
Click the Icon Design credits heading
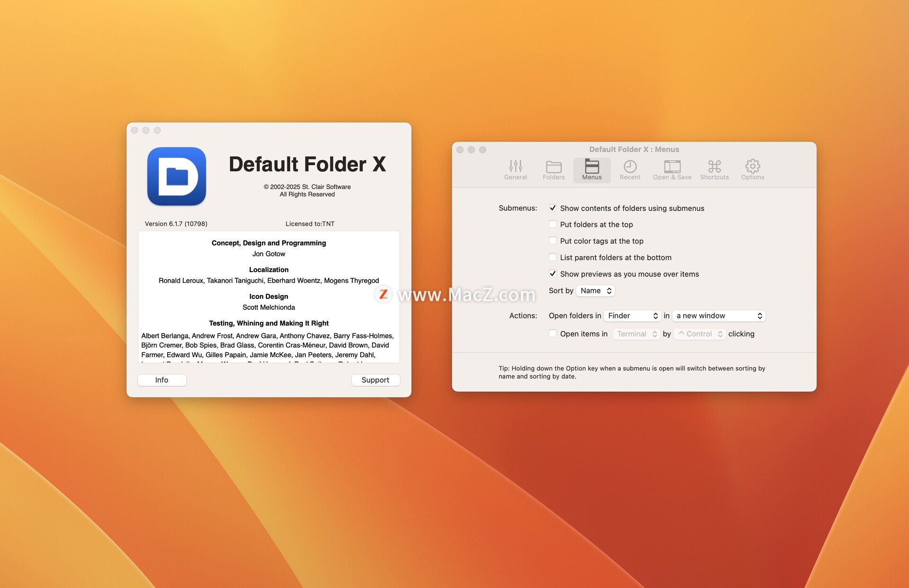tap(268, 297)
